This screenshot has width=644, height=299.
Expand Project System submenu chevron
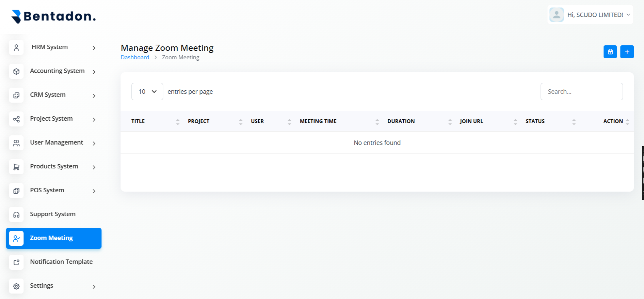pyautogui.click(x=94, y=120)
